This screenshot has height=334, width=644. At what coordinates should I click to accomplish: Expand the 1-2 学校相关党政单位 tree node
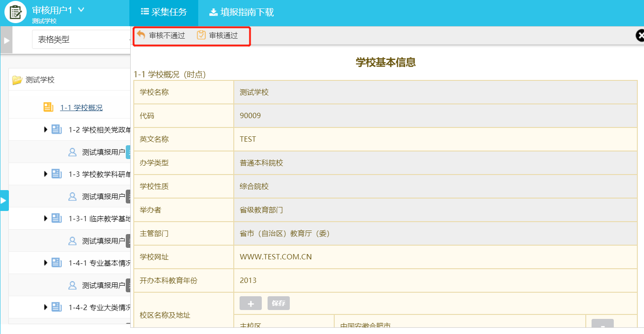45,129
